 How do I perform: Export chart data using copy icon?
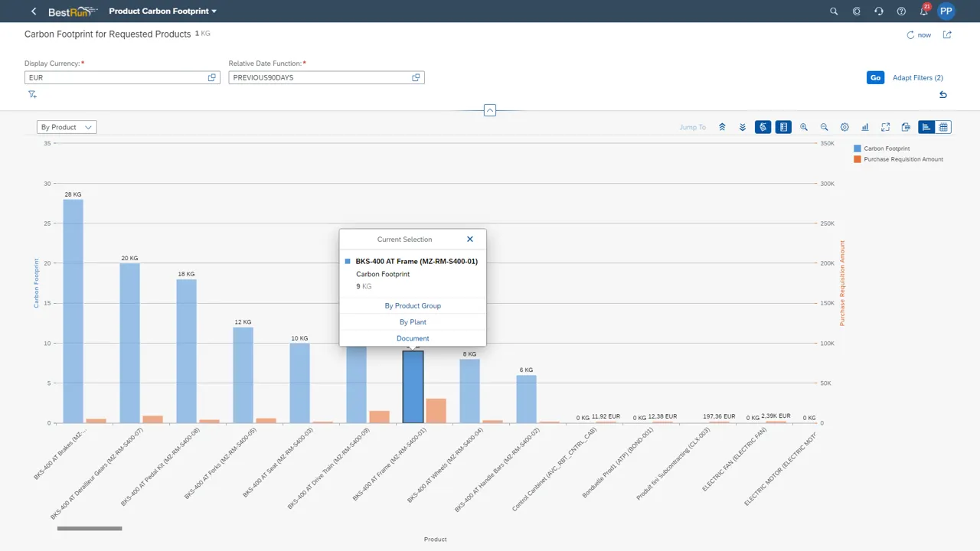pos(906,126)
